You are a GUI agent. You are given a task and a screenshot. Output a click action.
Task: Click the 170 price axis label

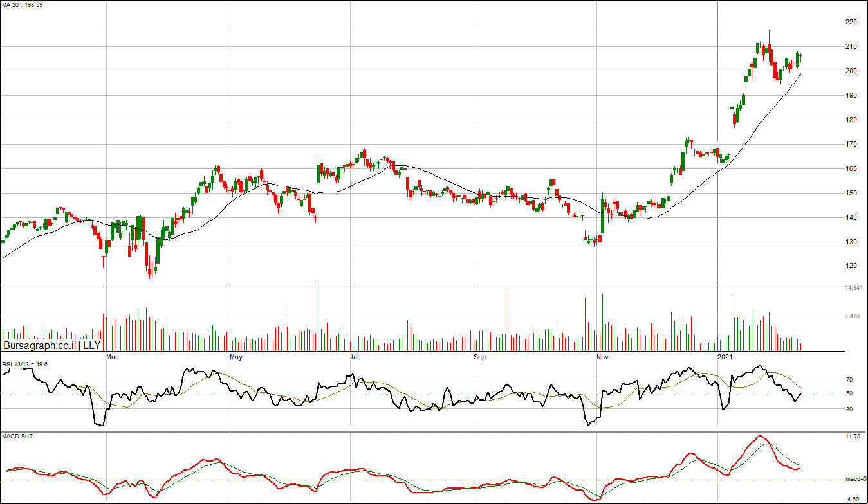click(851, 144)
